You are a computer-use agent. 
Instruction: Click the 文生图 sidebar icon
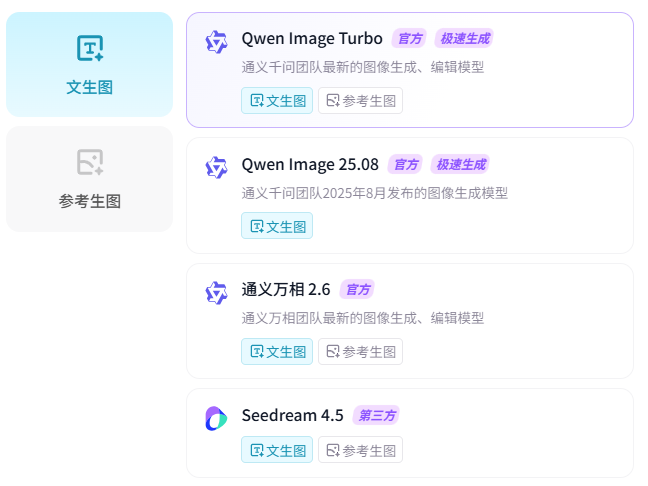(90, 48)
